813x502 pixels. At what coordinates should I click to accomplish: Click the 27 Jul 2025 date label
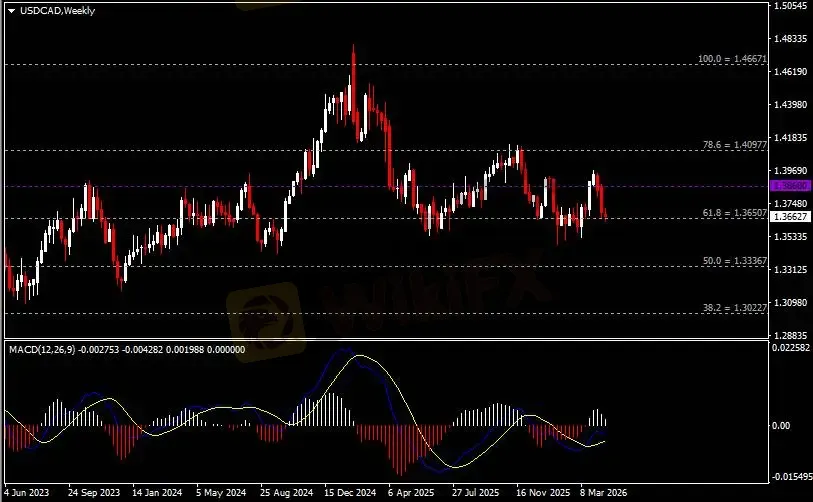475,492
